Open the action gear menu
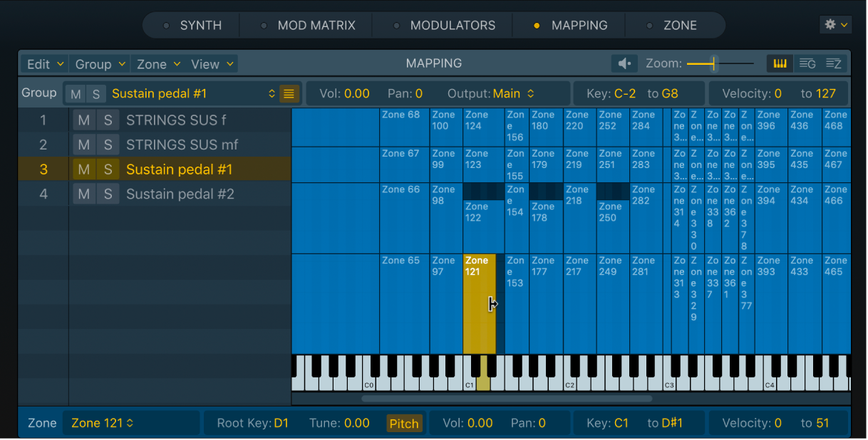Viewport: 868px width, 440px height. tap(835, 23)
